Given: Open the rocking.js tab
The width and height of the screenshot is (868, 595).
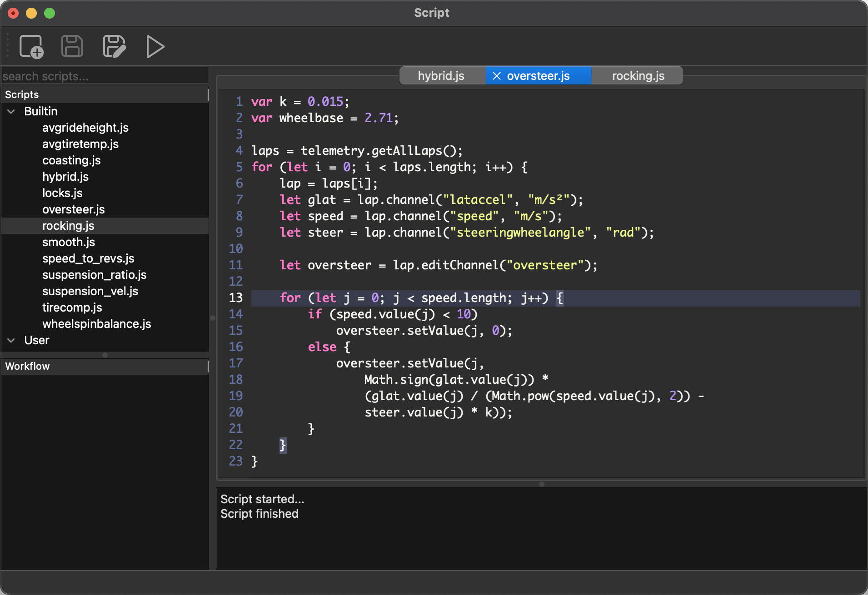Looking at the screenshot, I should tap(637, 75).
